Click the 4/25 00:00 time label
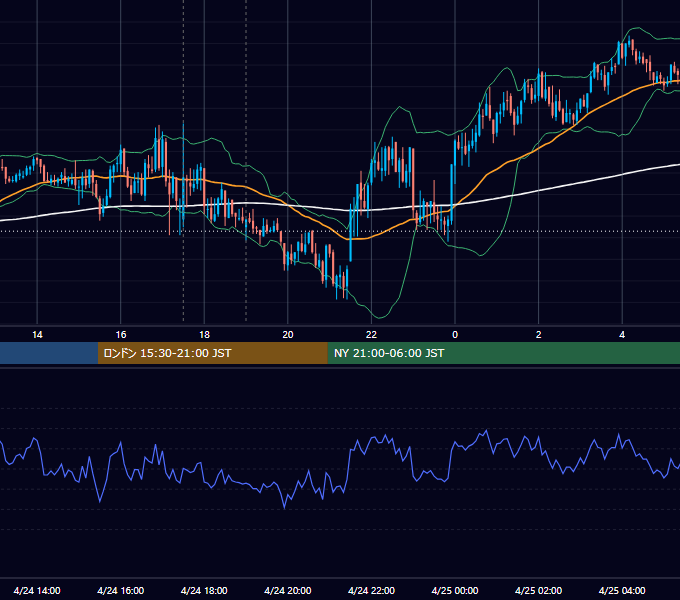Image resolution: width=680 pixels, height=600 pixels. tap(455, 590)
